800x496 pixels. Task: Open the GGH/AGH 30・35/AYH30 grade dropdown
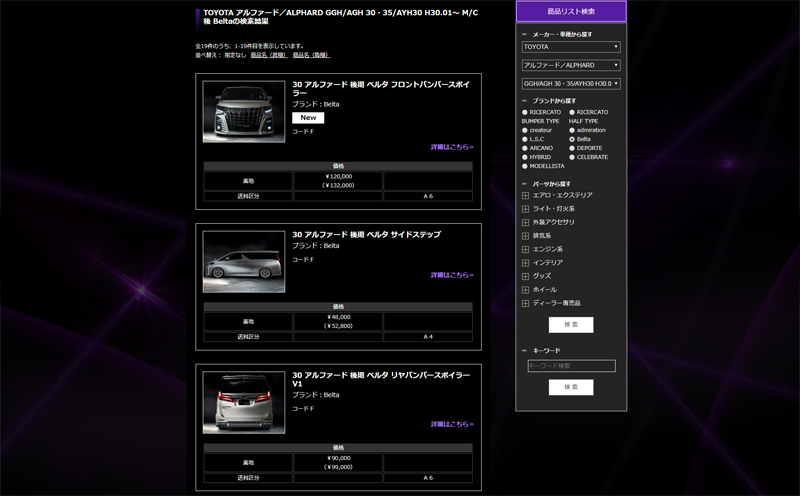[x=571, y=84]
